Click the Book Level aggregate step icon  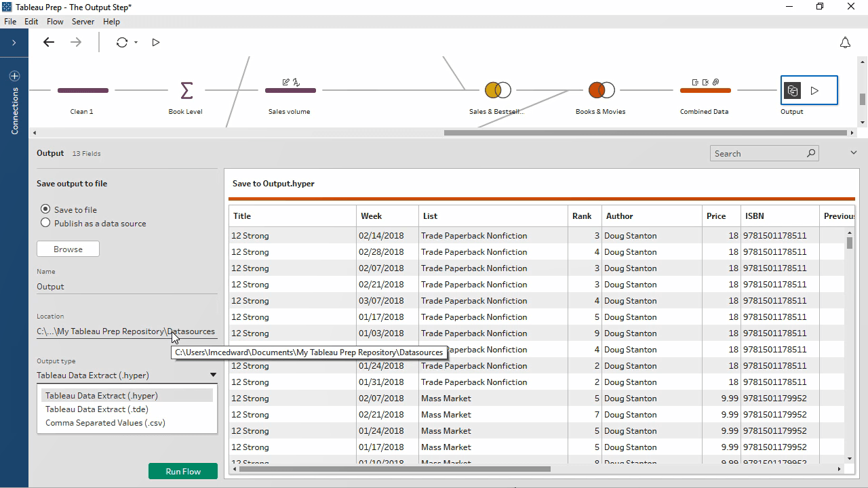pyautogui.click(x=186, y=90)
